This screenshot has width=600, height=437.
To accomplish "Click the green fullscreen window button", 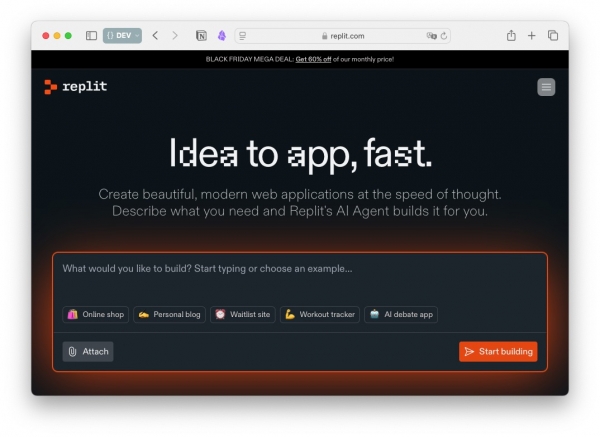I will tap(68, 36).
